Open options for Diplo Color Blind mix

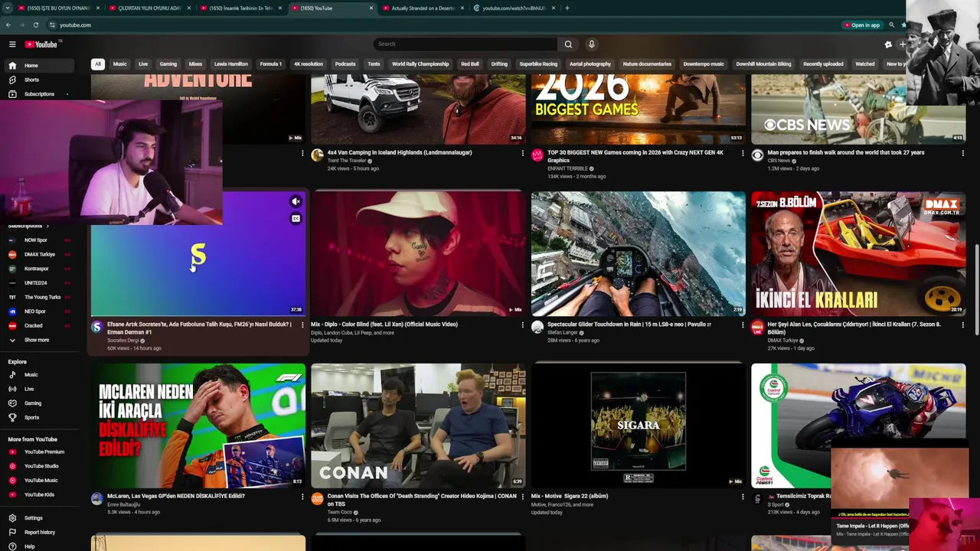523,325
